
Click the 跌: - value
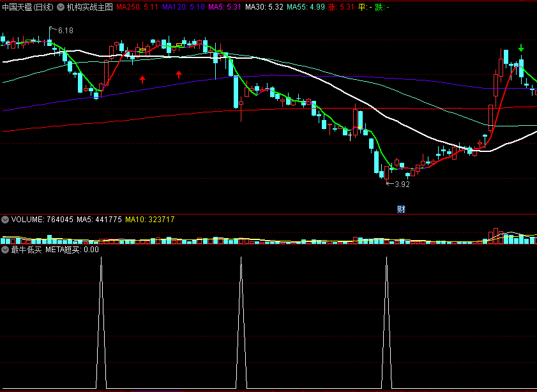[x=382, y=7]
